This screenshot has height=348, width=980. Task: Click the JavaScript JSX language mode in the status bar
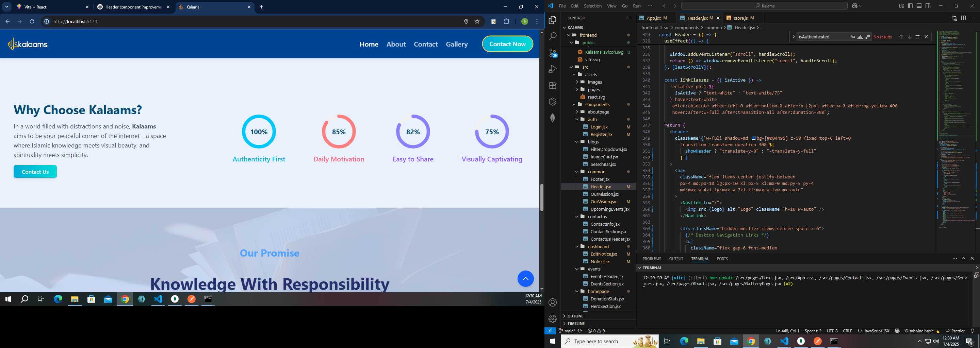pos(876,331)
